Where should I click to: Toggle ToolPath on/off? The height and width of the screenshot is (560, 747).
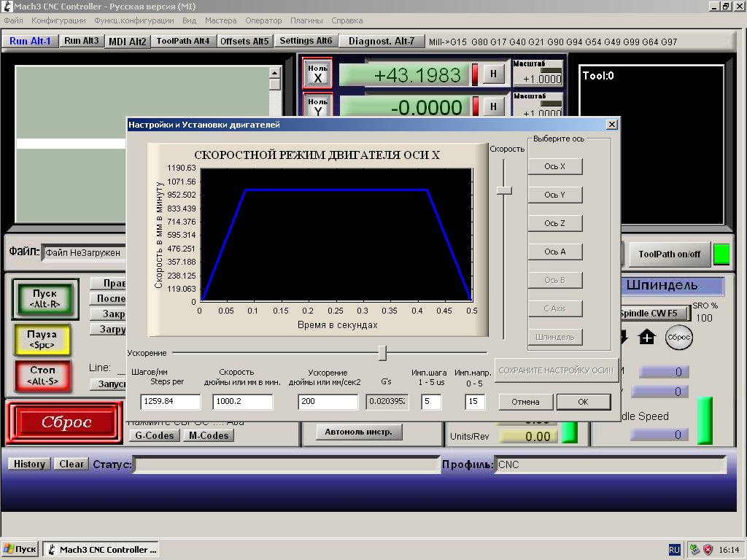click(x=669, y=254)
